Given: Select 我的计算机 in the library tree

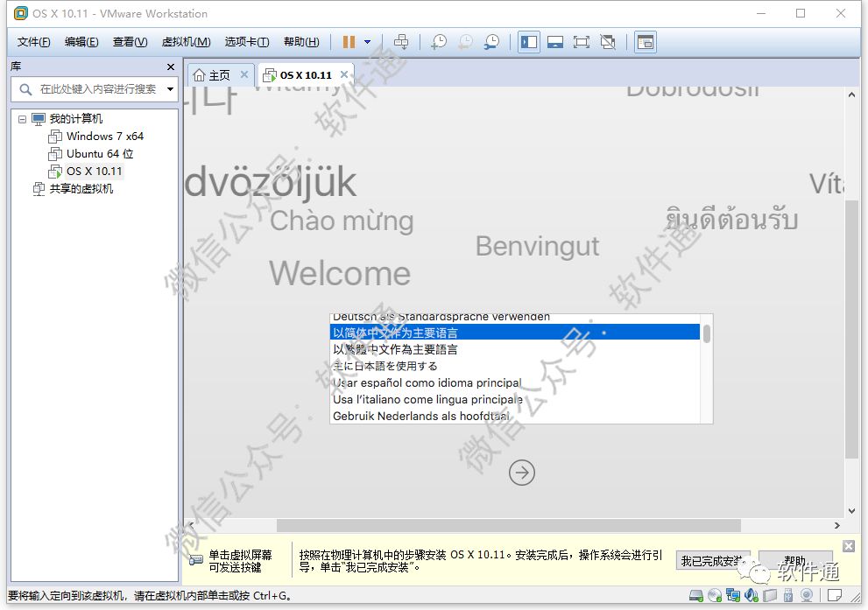Looking at the screenshot, I should 75,119.
